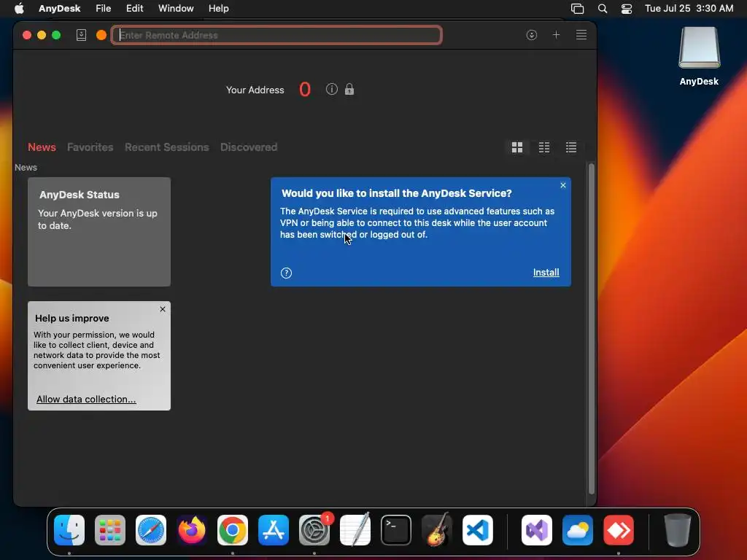This screenshot has height=560, width=747.
Task: Close the Help us improve card
Action: point(163,309)
